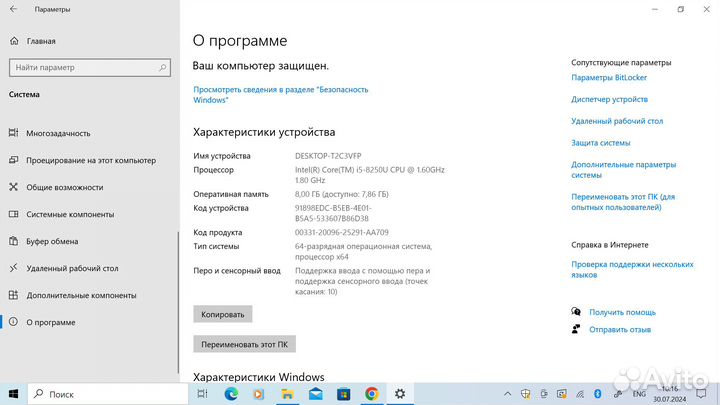Screen dimensions: 720x405
Task: Click the Буфер обмена clipboard icon
Action: (13, 241)
